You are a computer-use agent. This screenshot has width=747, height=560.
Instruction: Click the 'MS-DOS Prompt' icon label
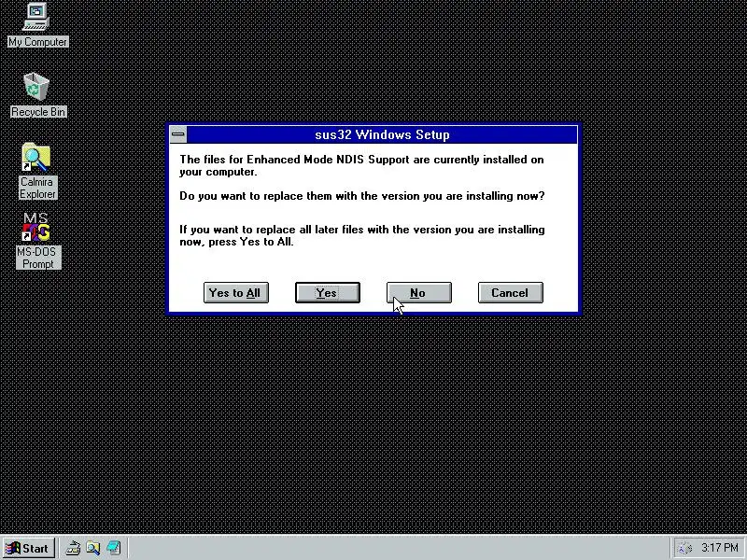coord(38,258)
